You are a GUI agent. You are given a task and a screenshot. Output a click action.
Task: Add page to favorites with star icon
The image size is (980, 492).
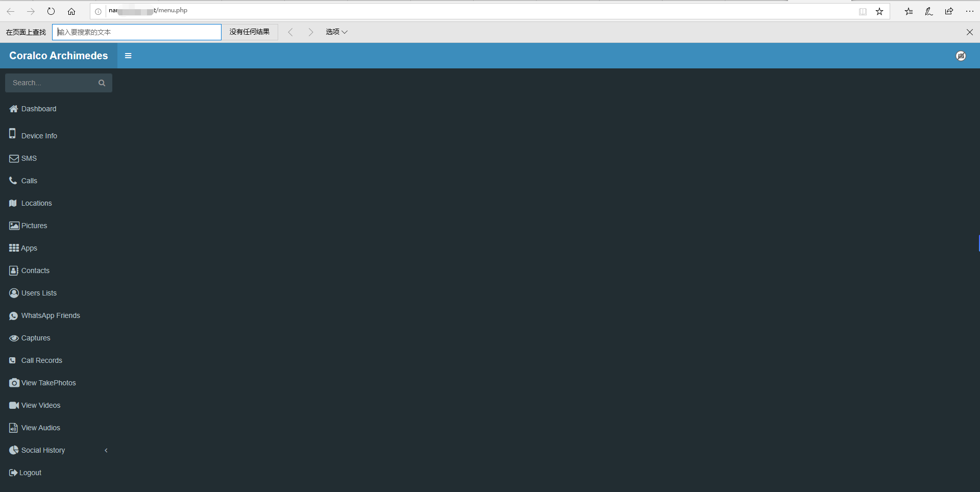coord(879,11)
